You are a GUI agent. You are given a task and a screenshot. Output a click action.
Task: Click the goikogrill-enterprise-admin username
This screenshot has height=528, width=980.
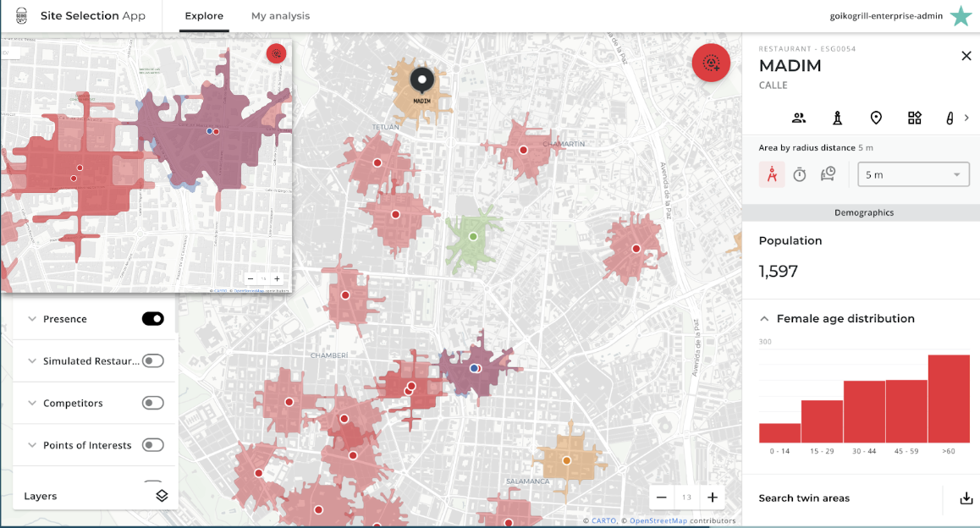click(x=885, y=16)
